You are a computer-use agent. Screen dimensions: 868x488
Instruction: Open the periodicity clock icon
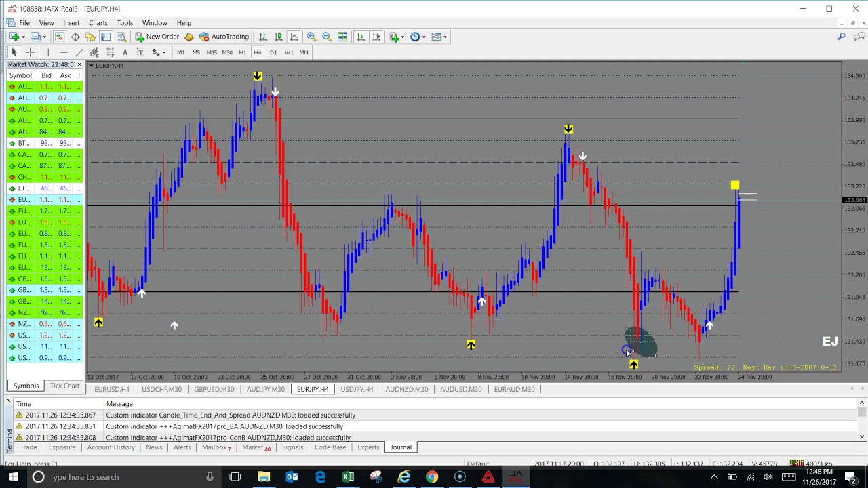point(415,37)
